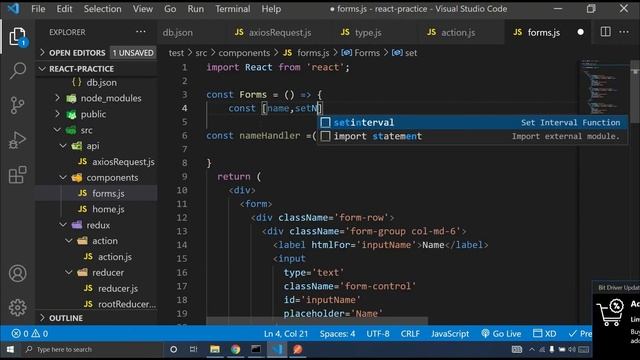Change encoding via UTF-8

click(x=378, y=333)
